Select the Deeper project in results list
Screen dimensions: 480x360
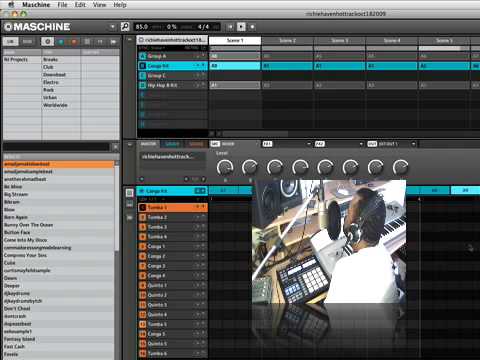click(58, 286)
